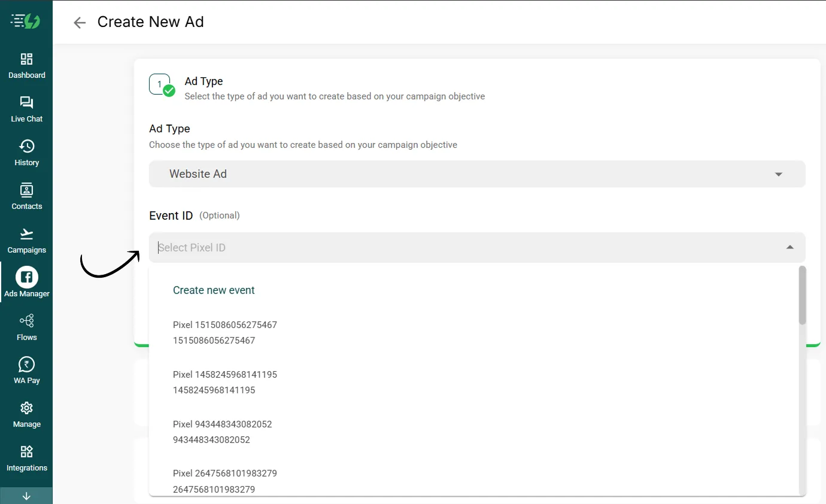Open Campaigns from the sidebar
This screenshot has height=504, width=826.
[x=26, y=234]
